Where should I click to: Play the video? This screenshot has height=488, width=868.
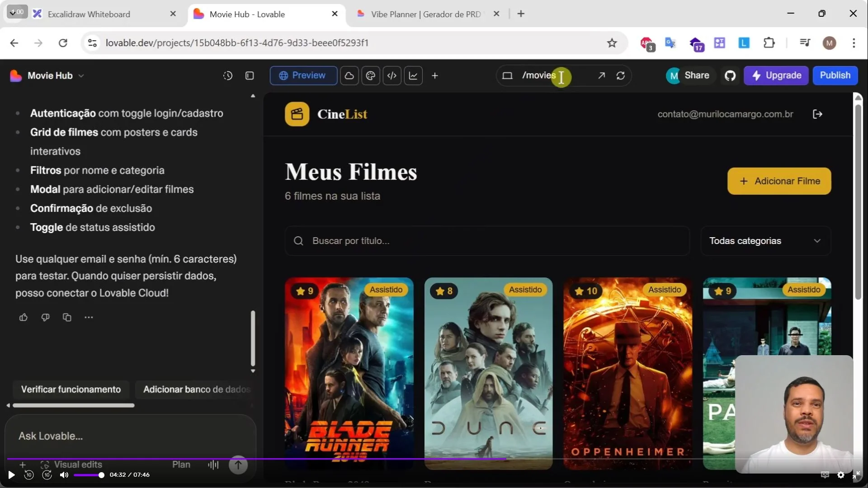pos(12,475)
